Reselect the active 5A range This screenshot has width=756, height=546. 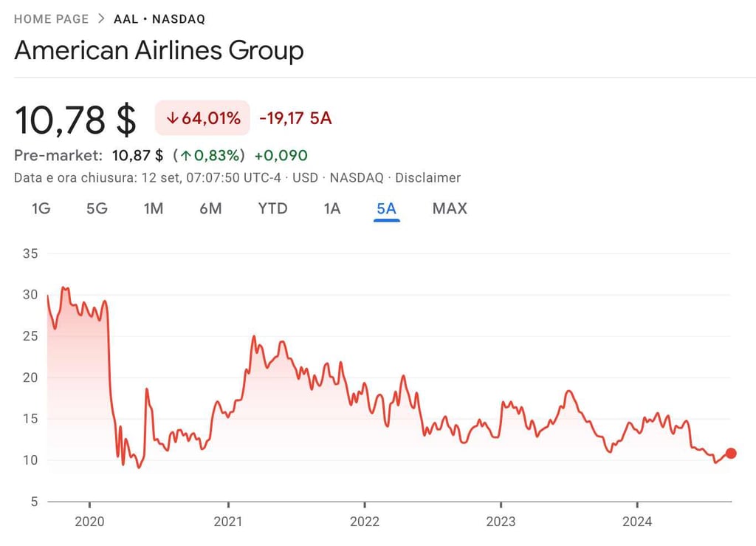point(386,209)
